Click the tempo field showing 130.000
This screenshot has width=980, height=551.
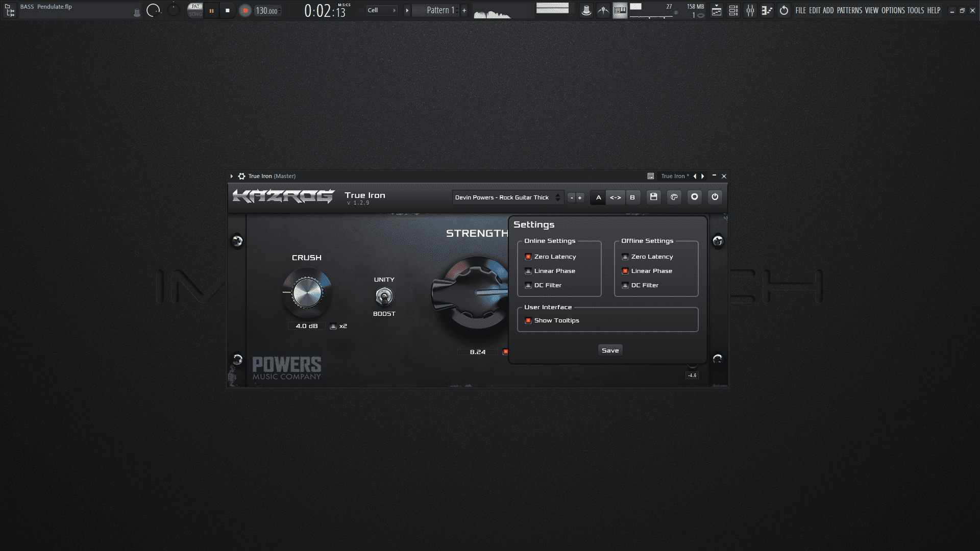coord(267,11)
